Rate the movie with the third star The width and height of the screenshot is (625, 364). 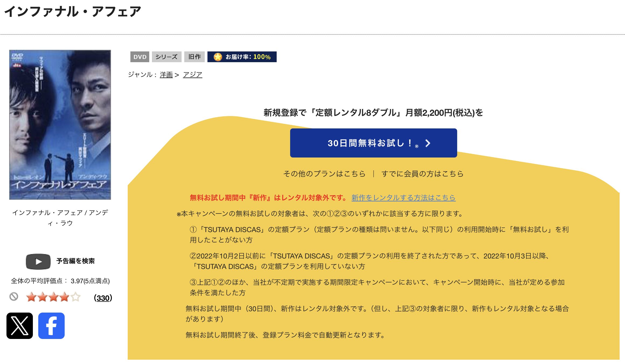point(54,297)
